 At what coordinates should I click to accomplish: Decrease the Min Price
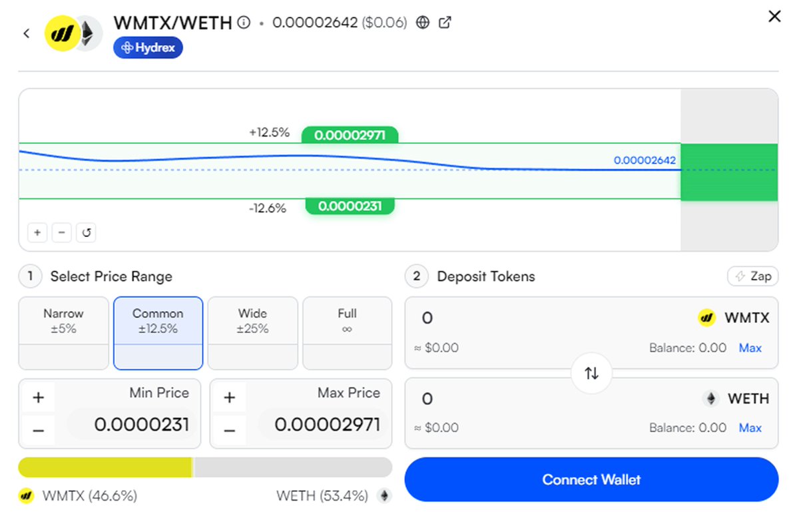pyautogui.click(x=39, y=431)
